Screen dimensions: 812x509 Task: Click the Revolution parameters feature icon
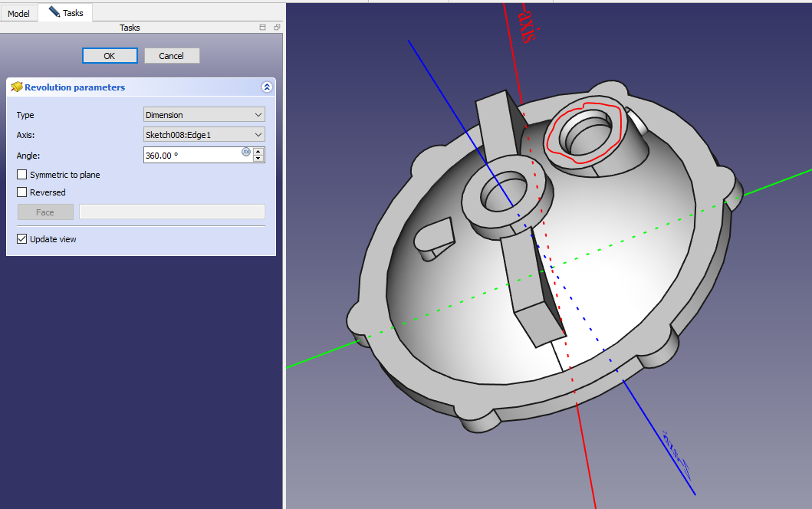click(x=16, y=87)
